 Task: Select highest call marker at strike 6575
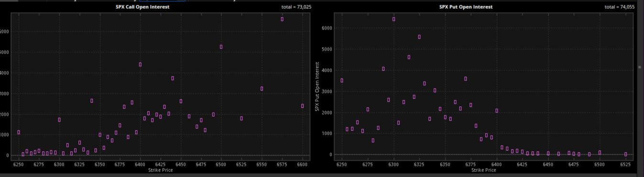(x=282, y=19)
